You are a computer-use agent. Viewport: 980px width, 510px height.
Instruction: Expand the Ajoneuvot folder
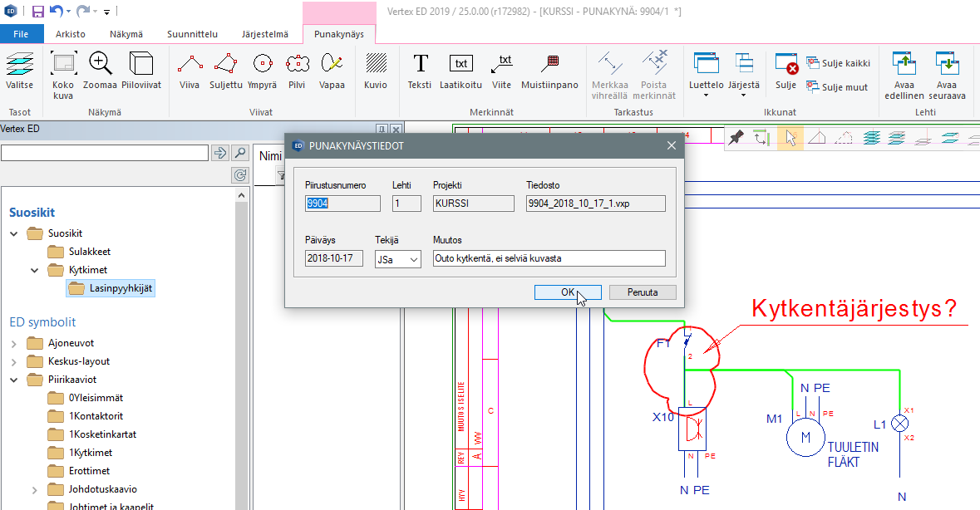[14, 343]
